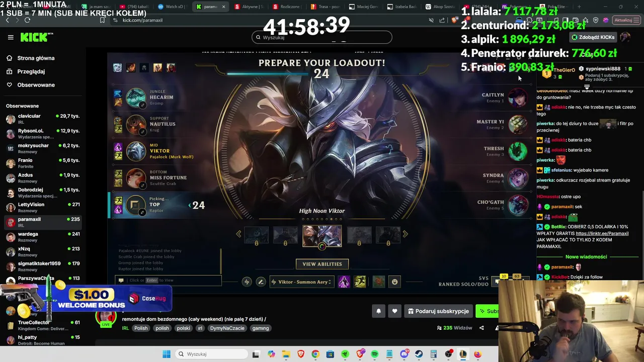644x362 pixels.
Task: Click the Hecarim champion portrait
Action: [x=135, y=98]
